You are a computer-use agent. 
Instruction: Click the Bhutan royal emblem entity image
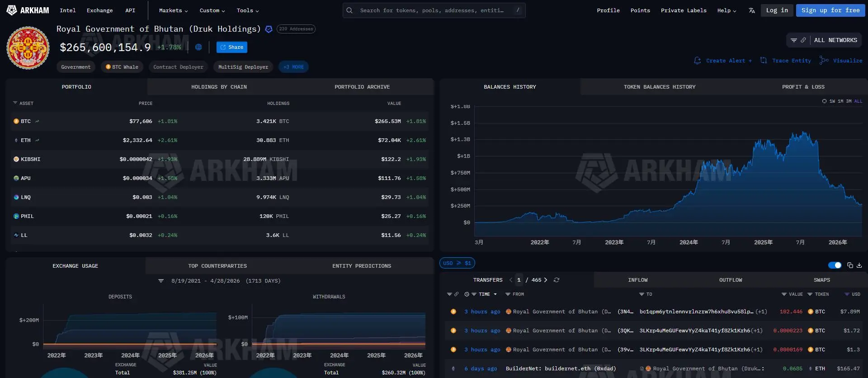(x=28, y=48)
